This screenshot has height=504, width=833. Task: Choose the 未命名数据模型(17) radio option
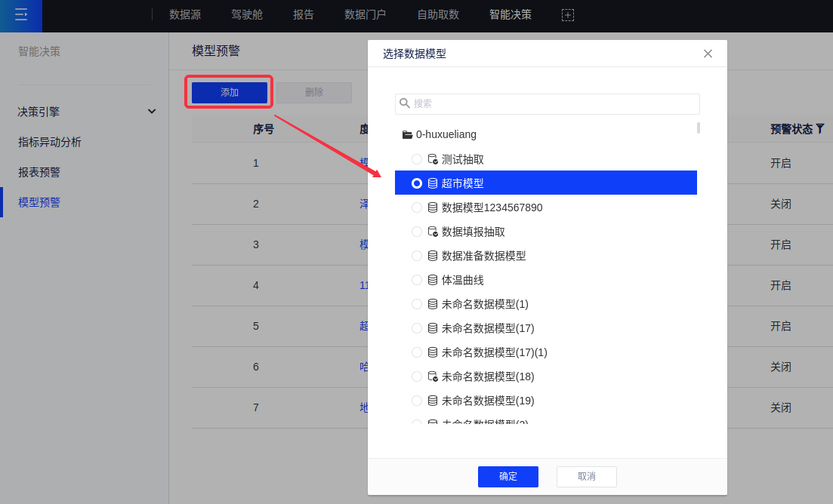417,328
